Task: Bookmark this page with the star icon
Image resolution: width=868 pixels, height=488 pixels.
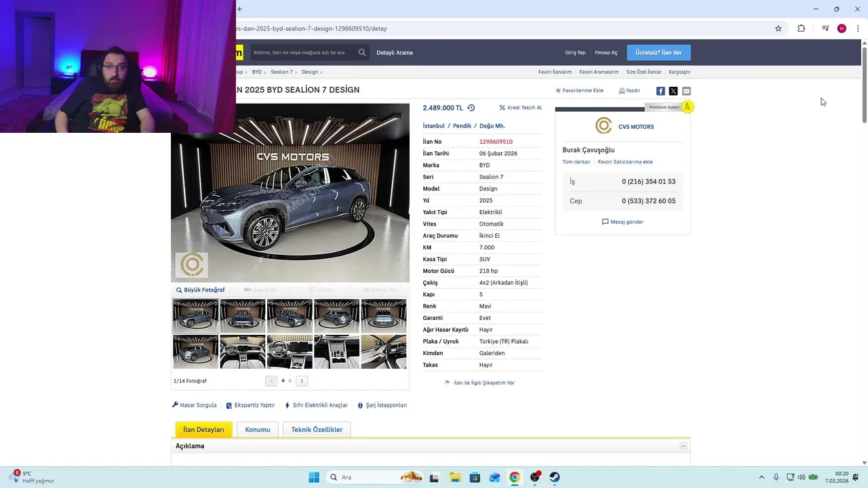Action: pyautogui.click(x=778, y=28)
